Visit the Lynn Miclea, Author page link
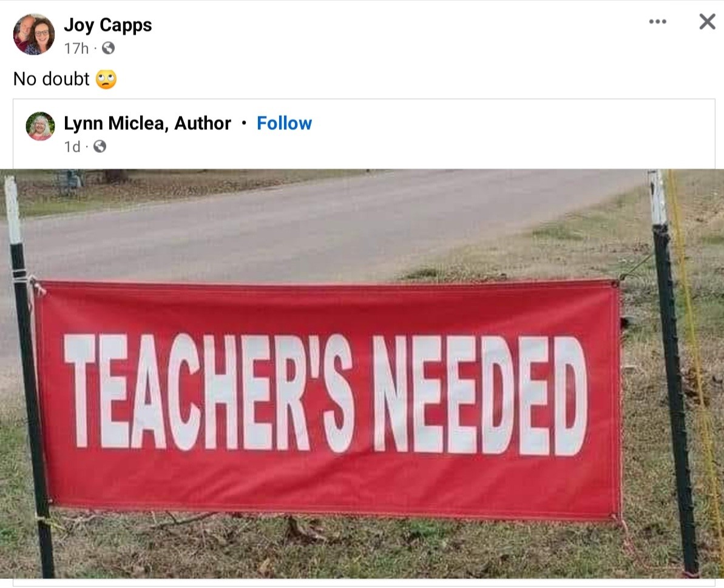Screen dimensions: 724x588 147,123
